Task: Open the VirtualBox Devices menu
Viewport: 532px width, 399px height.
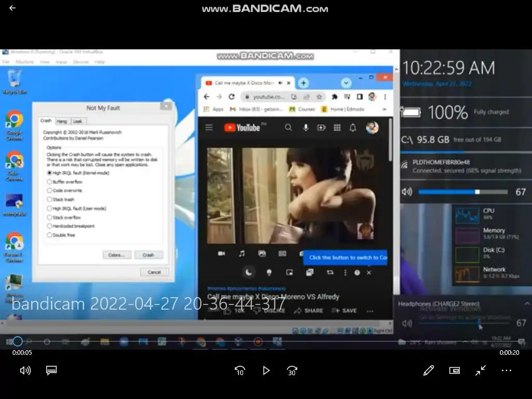Action: tap(81, 62)
